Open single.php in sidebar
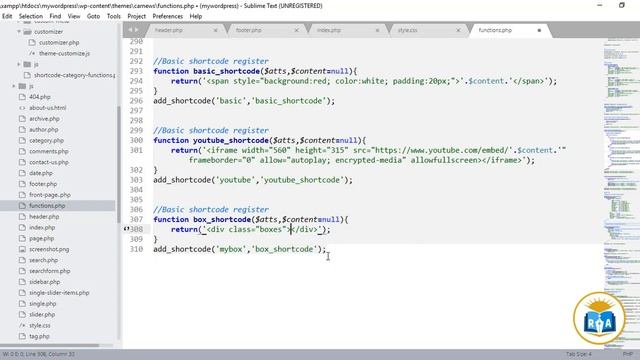Image resolution: width=640 pixels, height=360 pixels. point(42,304)
